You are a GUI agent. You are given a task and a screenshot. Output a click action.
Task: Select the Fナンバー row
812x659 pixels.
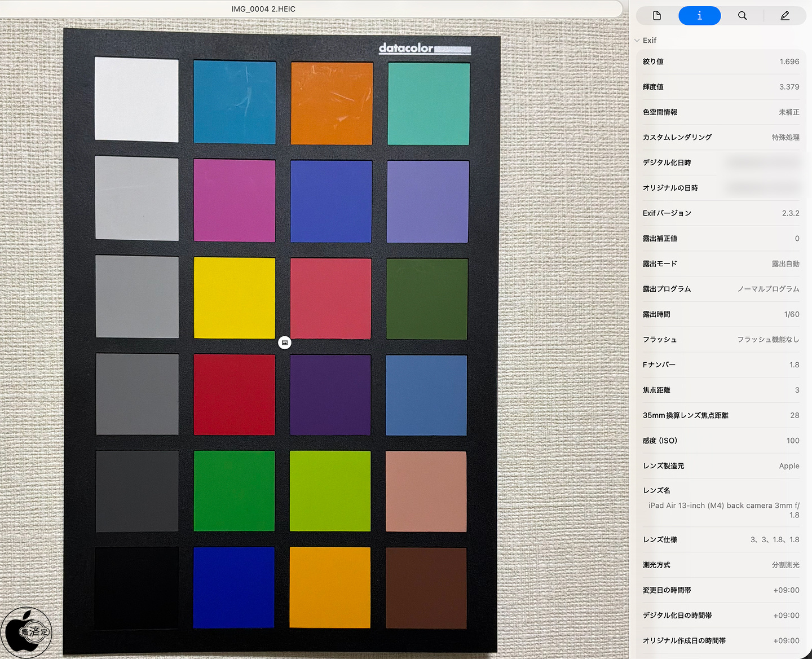click(721, 365)
